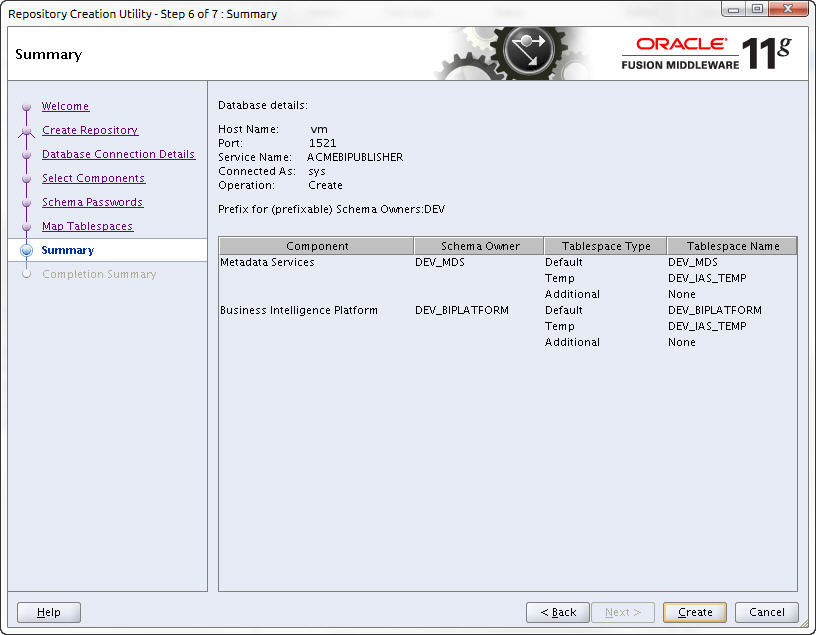Click the Welcome step bullet icon

click(x=27, y=107)
